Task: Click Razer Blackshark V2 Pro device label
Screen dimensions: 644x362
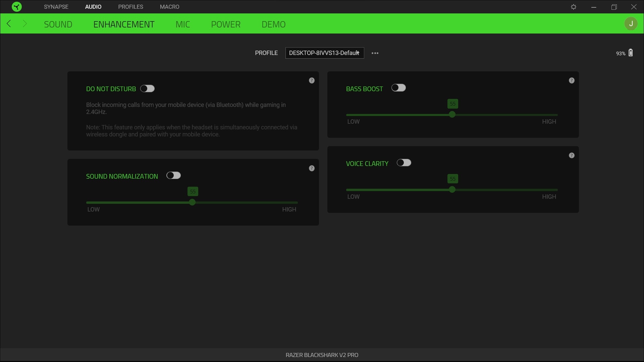Action: click(322, 355)
